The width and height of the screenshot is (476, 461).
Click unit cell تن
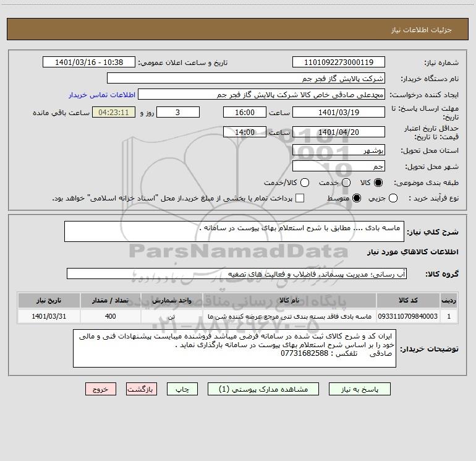(172, 316)
